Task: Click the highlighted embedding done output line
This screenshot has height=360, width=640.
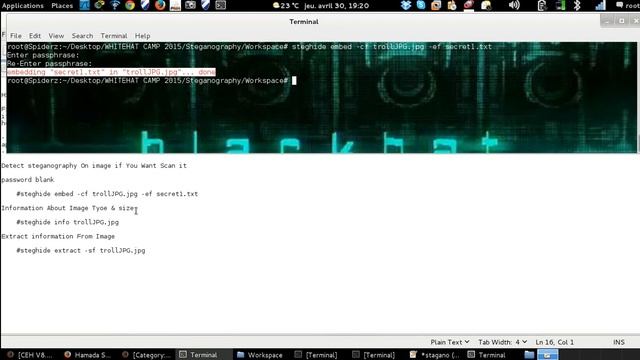Action: 111,72
